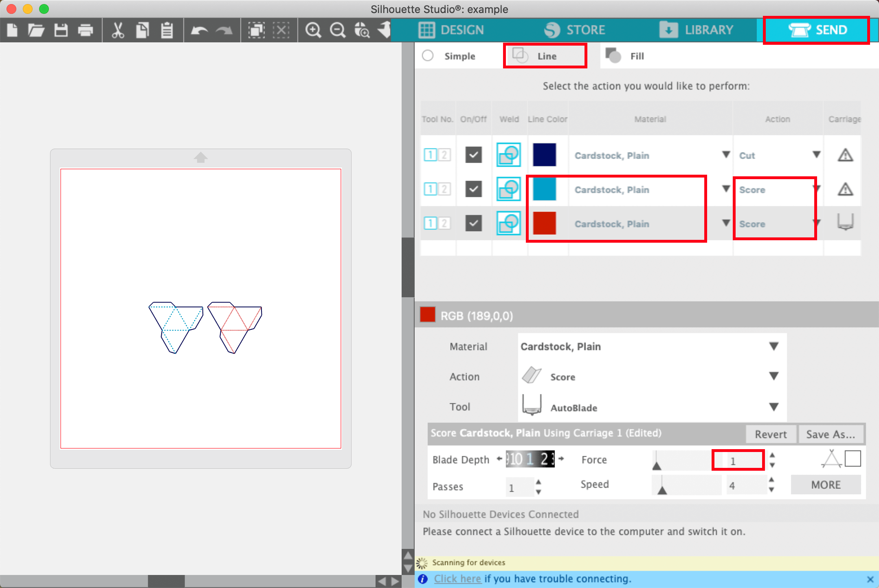
Task: Follow the 'Click here' troubleshooting link
Action: coord(457,579)
